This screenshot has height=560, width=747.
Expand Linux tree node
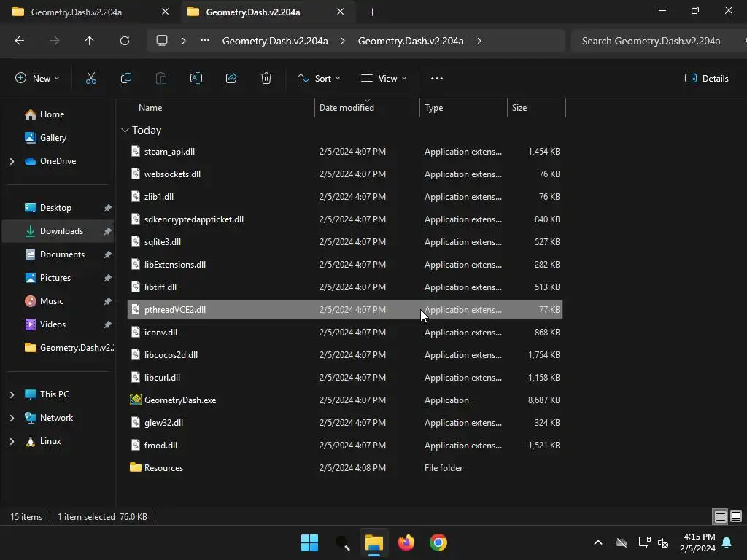click(12, 441)
